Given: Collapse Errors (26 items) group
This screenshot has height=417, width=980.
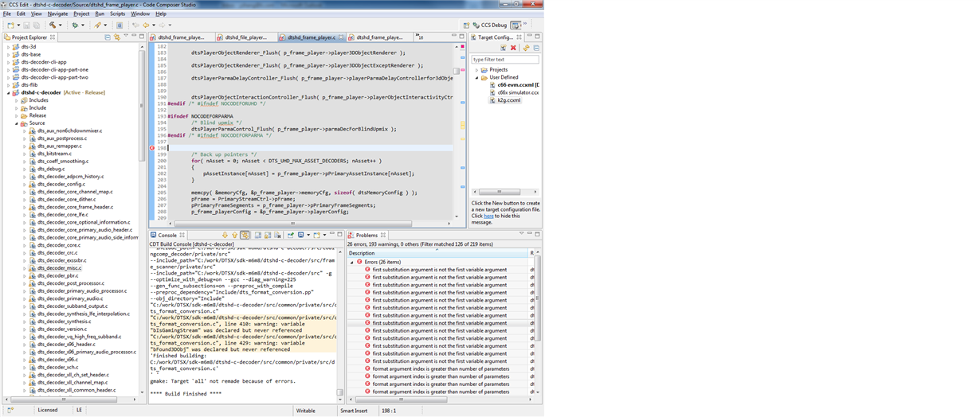Looking at the screenshot, I should [x=352, y=262].
